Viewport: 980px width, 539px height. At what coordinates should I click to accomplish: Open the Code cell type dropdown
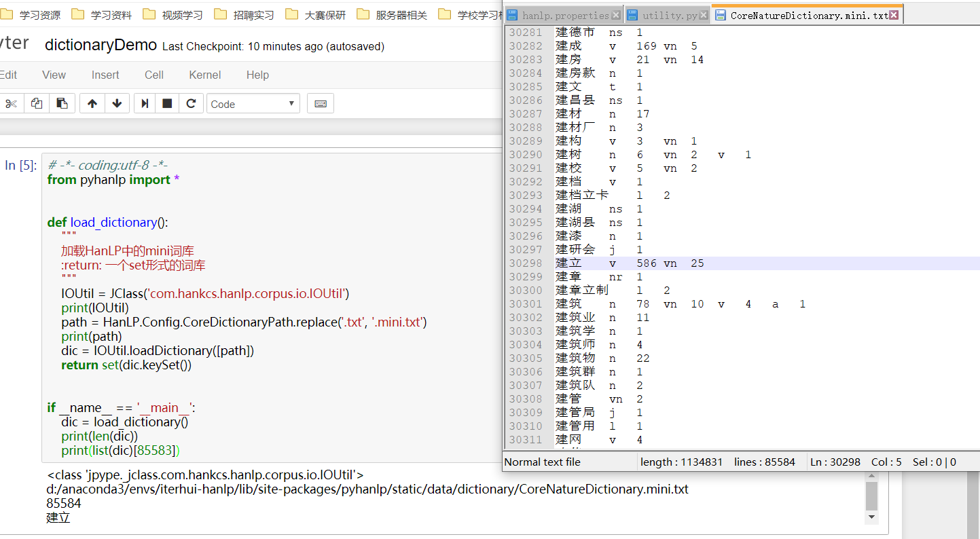click(x=253, y=103)
